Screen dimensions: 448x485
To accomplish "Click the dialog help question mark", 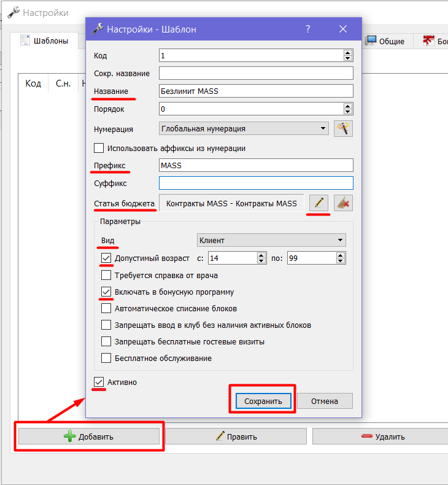I will 308,29.
